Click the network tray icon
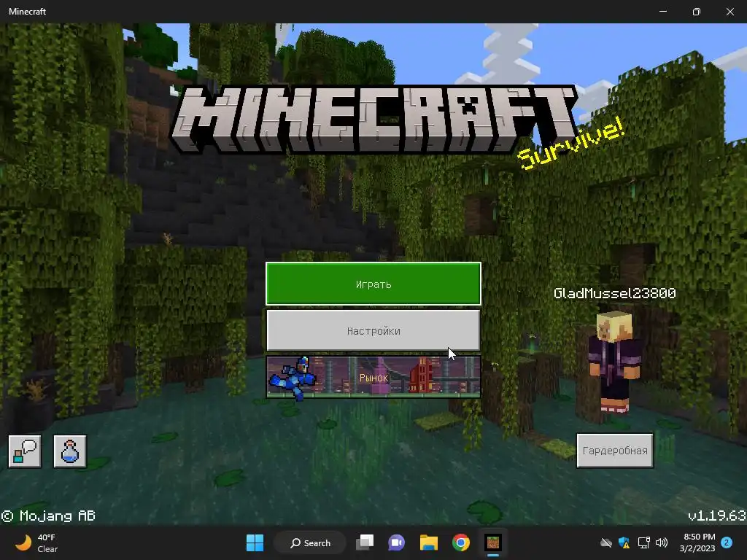This screenshot has width=747, height=560. pyautogui.click(x=643, y=542)
